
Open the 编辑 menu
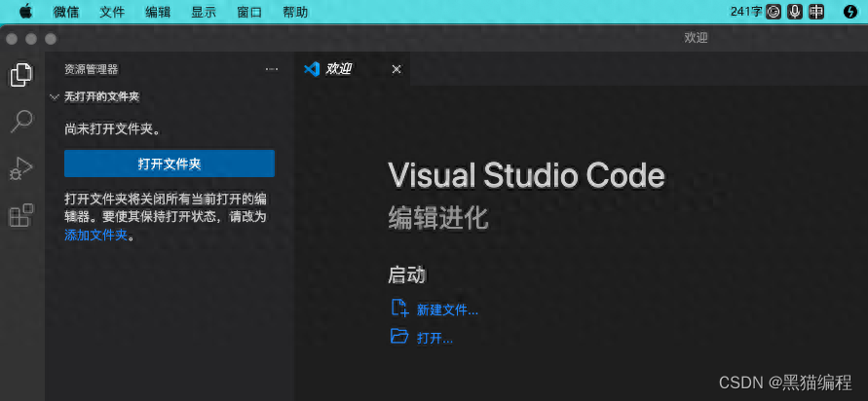pyautogui.click(x=158, y=13)
